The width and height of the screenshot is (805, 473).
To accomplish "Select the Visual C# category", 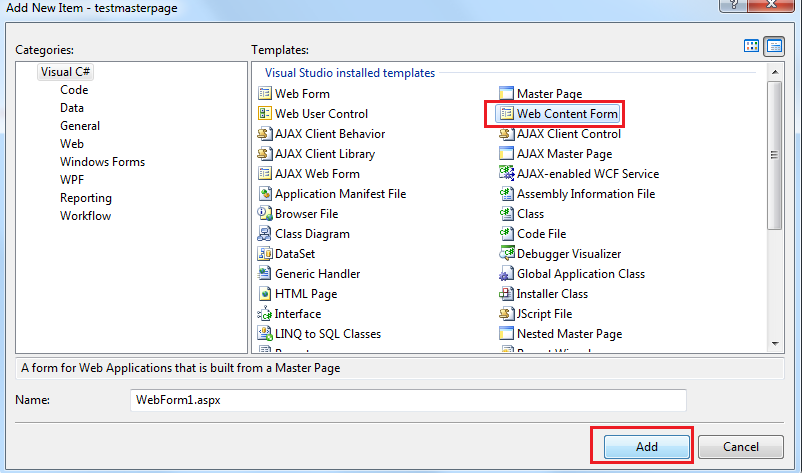I will click(x=65, y=71).
